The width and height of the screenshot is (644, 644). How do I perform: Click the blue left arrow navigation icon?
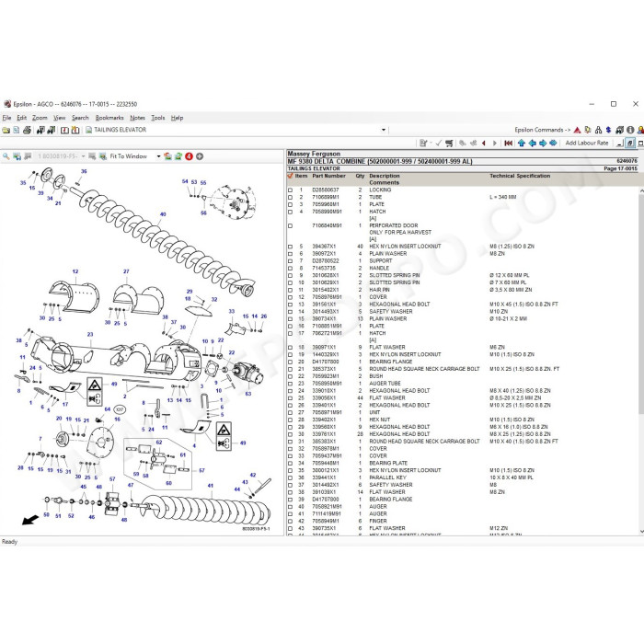coord(533,144)
